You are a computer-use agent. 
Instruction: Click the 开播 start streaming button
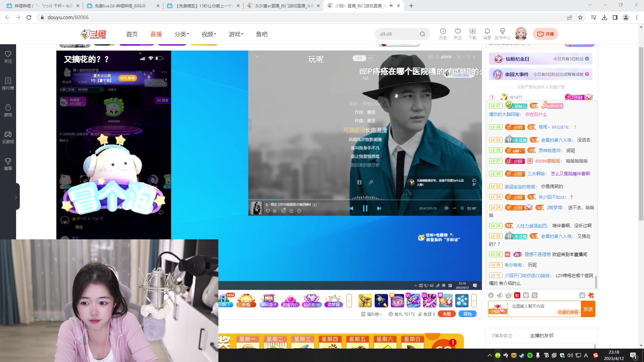545,34
